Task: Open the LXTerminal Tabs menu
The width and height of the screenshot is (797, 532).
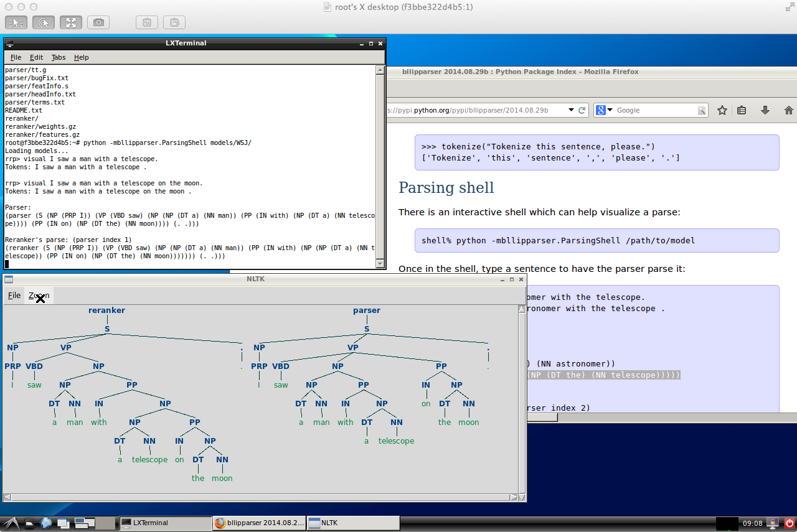Action: click(59, 57)
